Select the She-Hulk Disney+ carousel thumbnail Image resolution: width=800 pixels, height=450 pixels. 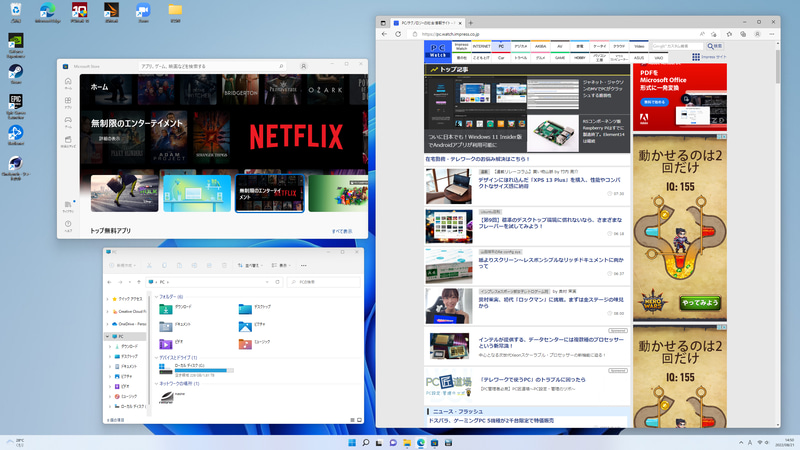124,193
